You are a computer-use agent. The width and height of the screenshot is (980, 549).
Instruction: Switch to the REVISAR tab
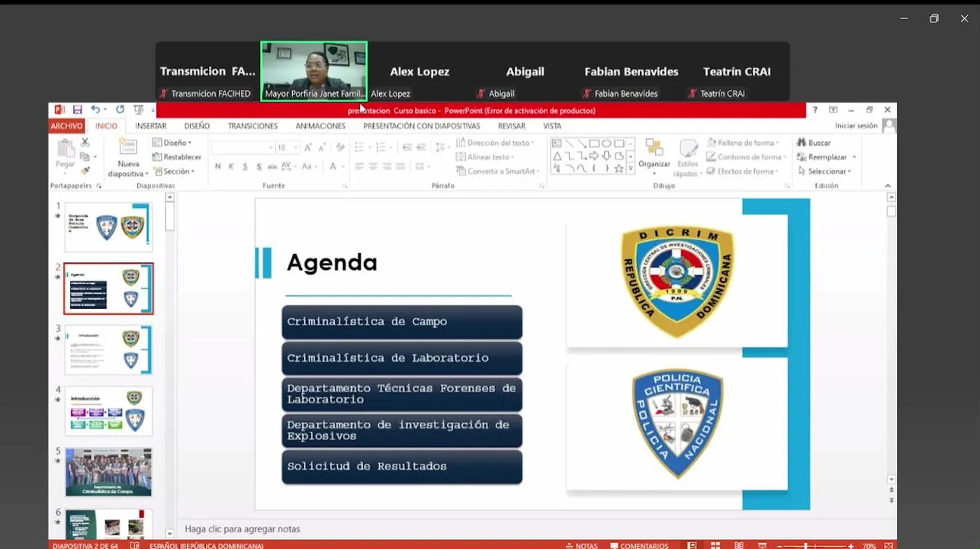512,126
